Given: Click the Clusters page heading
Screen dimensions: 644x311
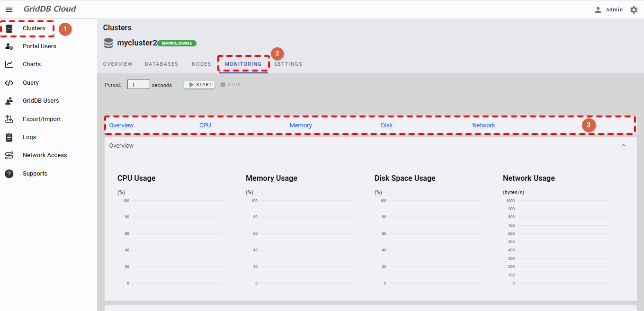Looking at the screenshot, I should [117, 28].
